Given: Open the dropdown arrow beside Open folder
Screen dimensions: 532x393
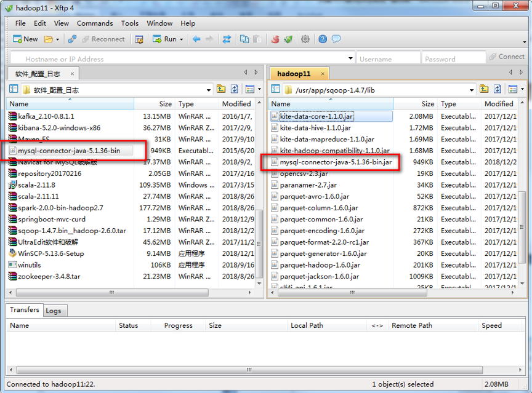Looking at the screenshot, I should coord(58,39).
